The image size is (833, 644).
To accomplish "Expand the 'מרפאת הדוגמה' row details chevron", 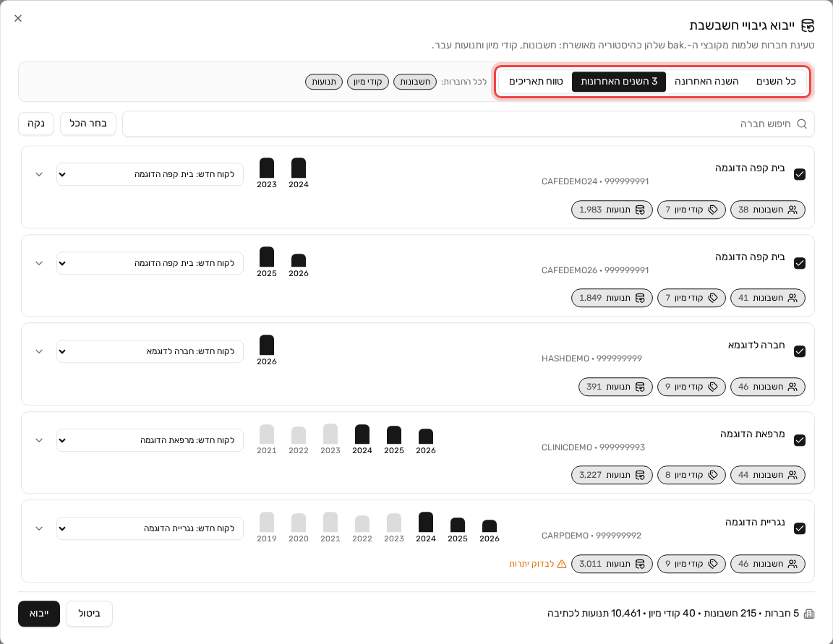I will [x=39, y=439].
